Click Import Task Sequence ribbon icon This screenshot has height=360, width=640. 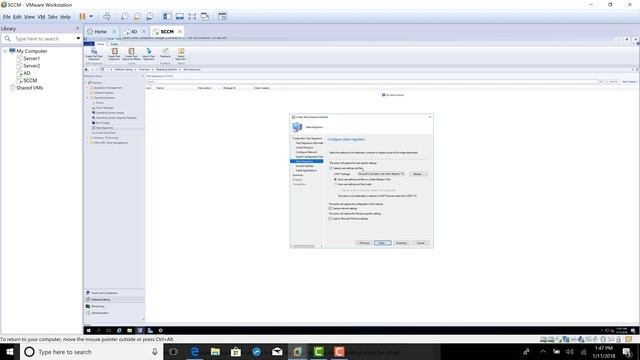coord(149,54)
